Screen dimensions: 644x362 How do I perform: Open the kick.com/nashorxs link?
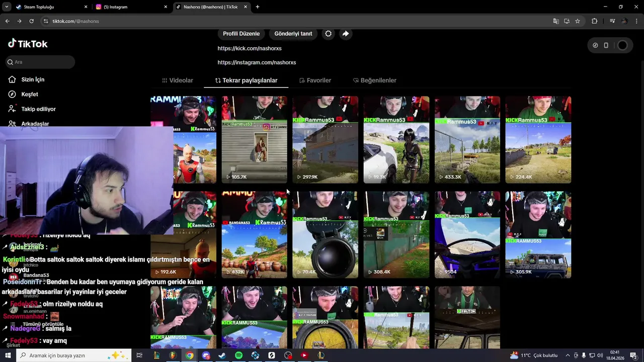tap(250, 48)
